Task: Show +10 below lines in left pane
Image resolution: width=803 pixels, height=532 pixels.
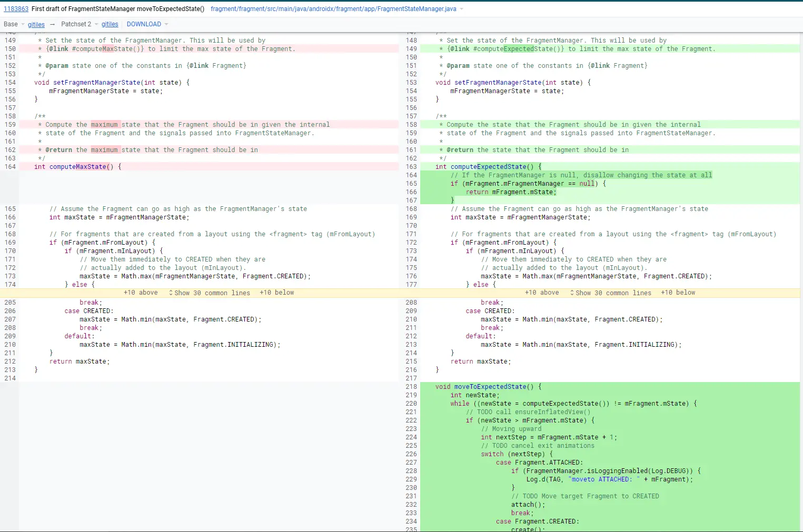Action: 277,293
